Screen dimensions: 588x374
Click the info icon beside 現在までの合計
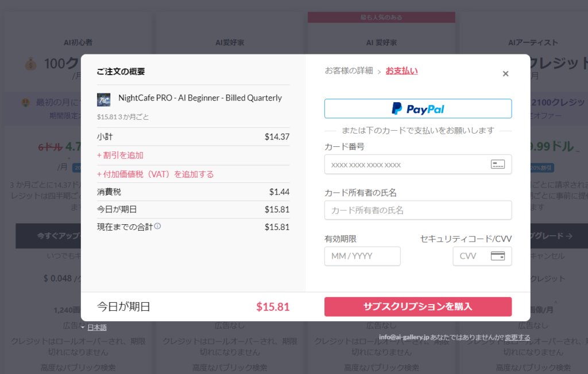(157, 226)
